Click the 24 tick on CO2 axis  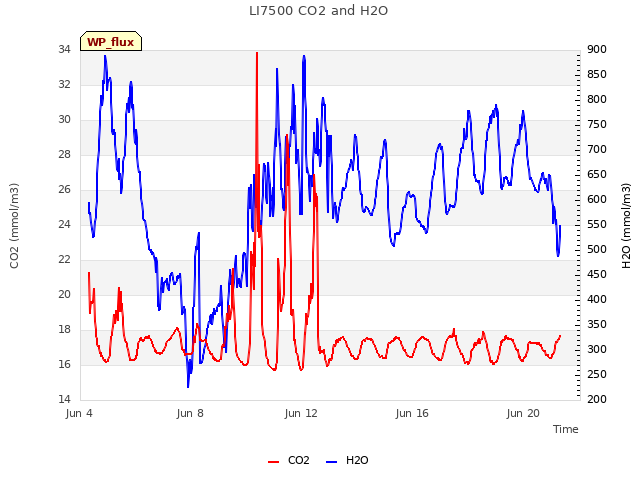pos(64,224)
